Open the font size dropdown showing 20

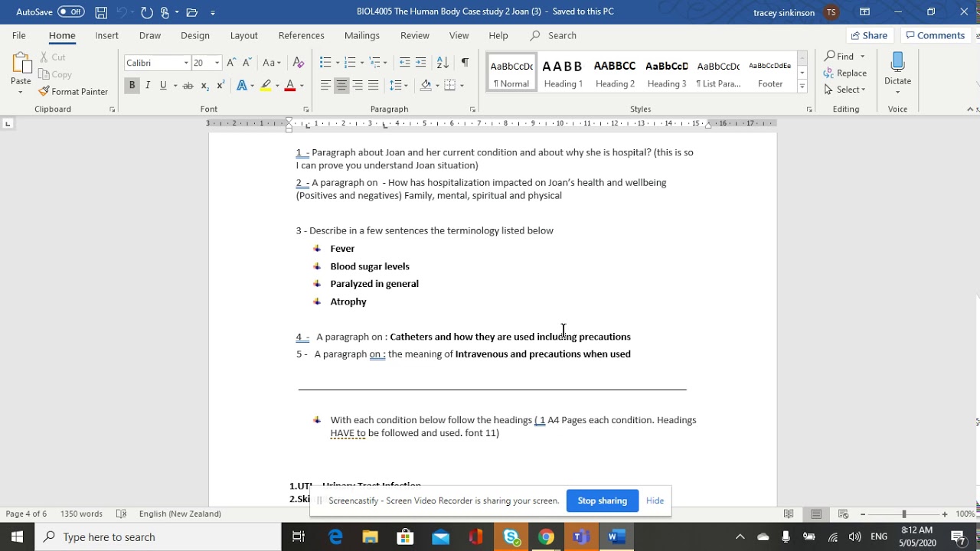(x=217, y=63)
